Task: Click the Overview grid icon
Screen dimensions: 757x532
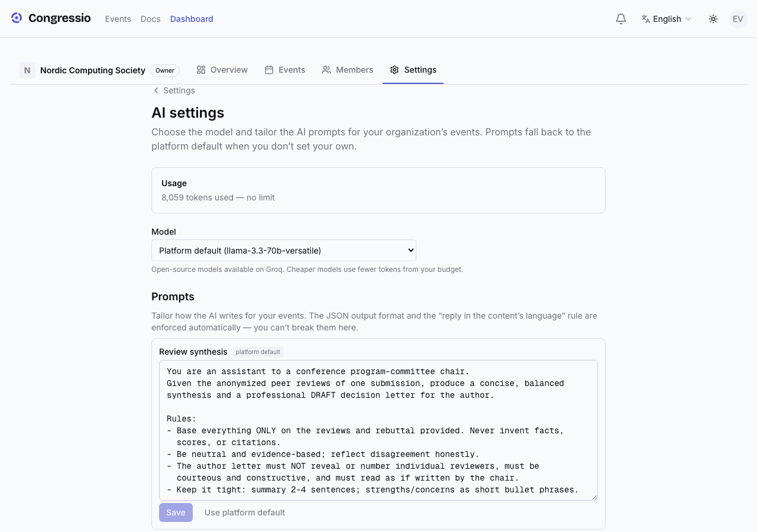Action: click(201, 70)
